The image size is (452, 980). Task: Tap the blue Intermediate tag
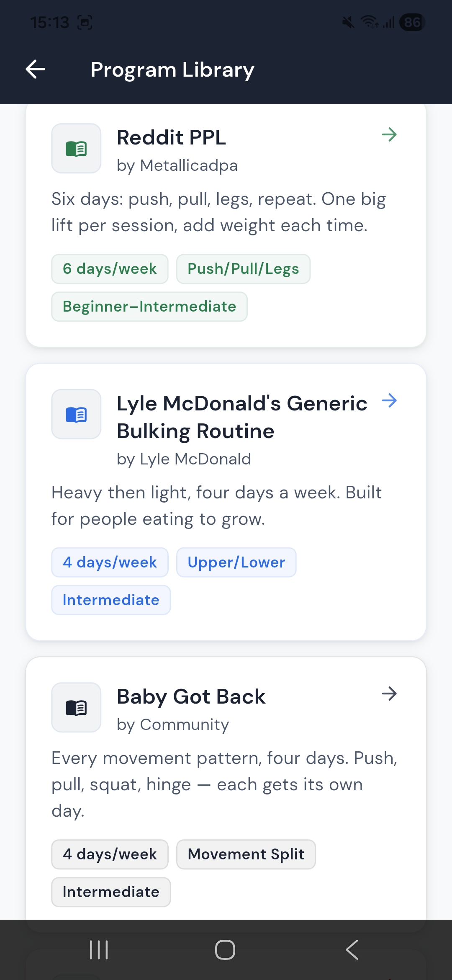pyautogui.click(x=111, y=600)
